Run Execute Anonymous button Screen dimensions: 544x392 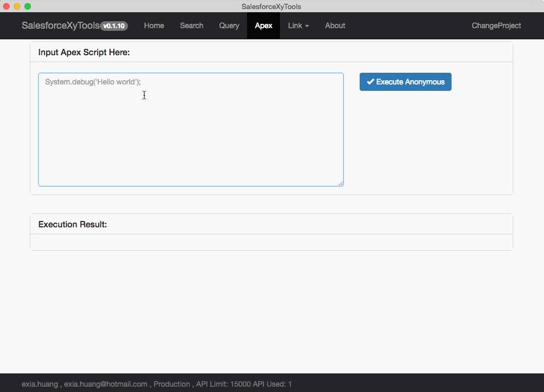(405, 82)
